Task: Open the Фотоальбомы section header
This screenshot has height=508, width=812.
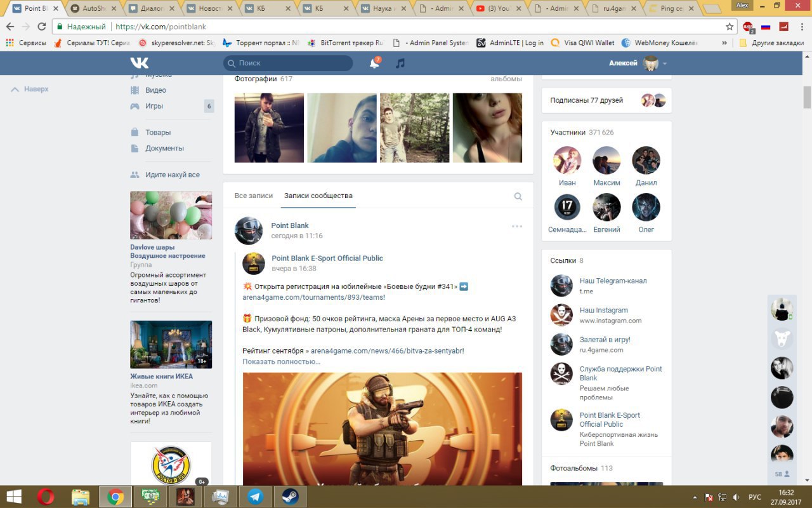Action: coord(581,468)
